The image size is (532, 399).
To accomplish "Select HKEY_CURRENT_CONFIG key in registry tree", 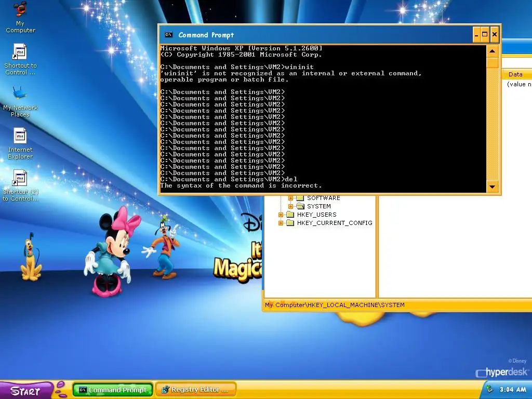I will 335,223.
